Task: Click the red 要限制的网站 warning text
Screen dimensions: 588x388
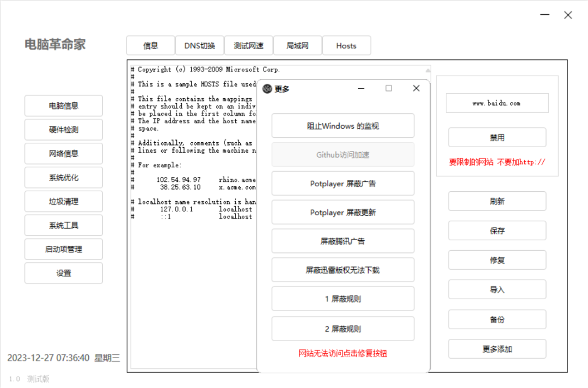Action: point(497,162)
